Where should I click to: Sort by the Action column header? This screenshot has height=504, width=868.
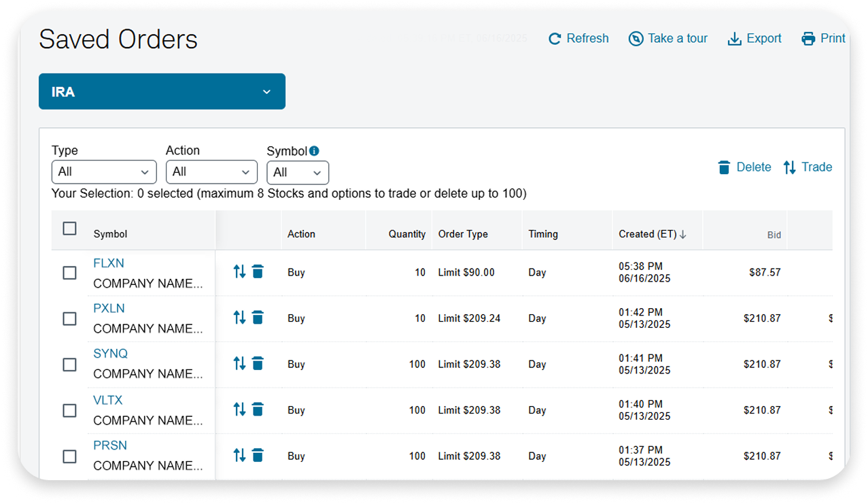click(x=301, y=234)
